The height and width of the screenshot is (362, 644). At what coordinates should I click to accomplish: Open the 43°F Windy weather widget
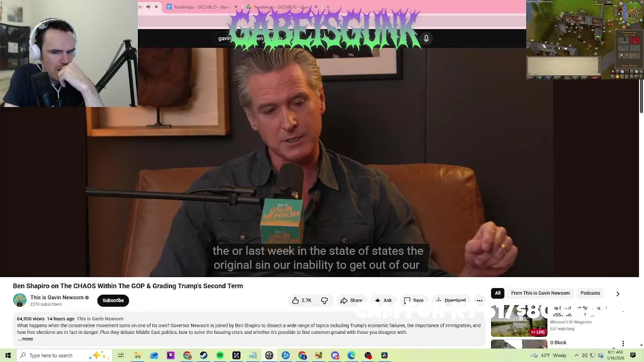click(x=548, y=355)
